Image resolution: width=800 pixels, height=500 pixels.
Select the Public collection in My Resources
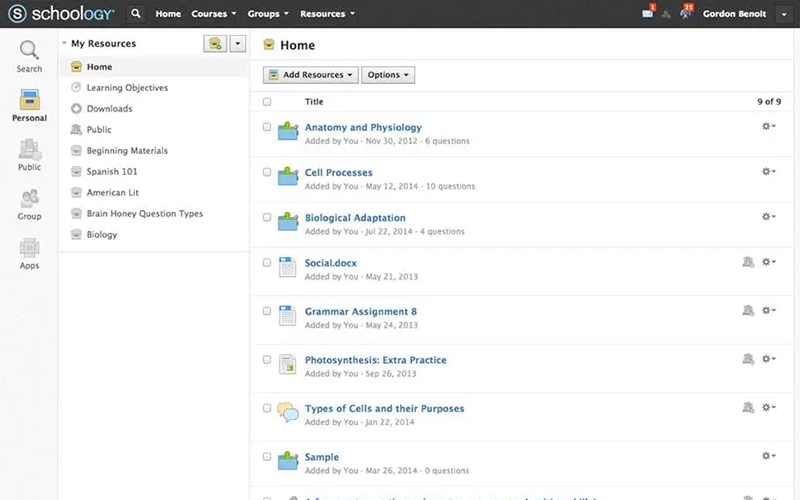pos(98,130)
